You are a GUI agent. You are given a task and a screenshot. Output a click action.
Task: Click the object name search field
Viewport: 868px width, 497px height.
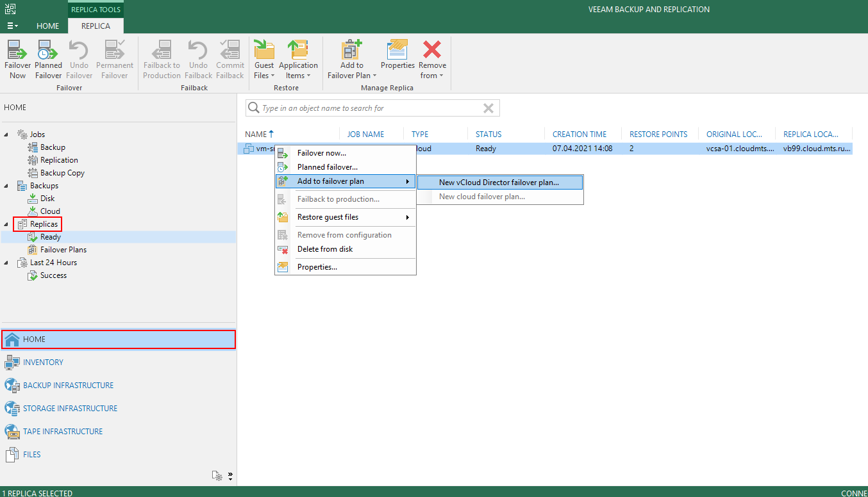365,108
